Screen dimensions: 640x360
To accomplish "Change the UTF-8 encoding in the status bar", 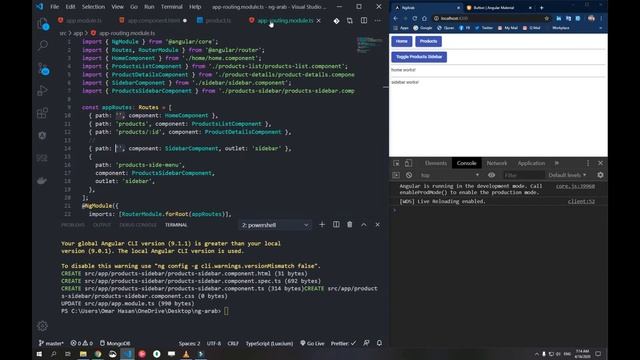I will [213, 343].
